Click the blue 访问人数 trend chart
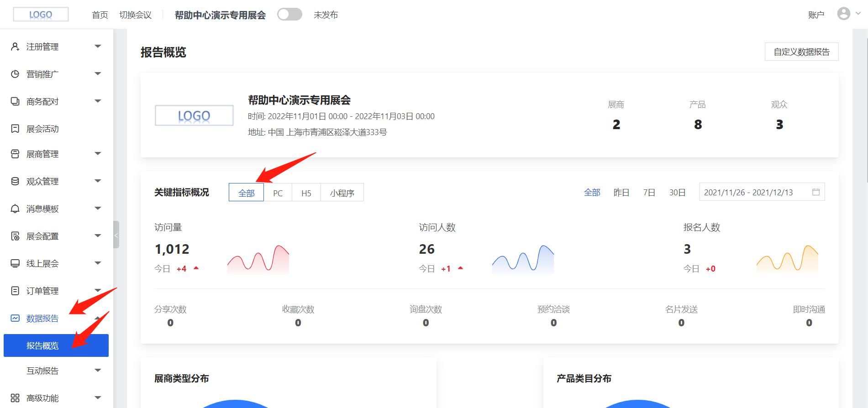Viewport: 868px width, 408px height. pos(523,259)
